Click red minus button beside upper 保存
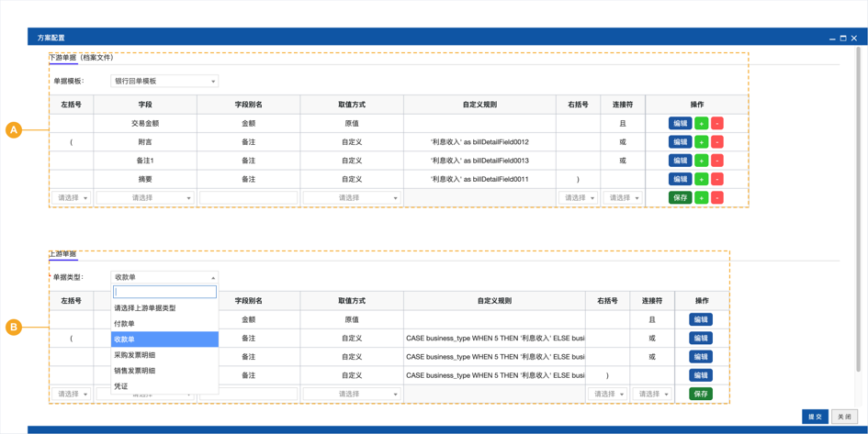Viewport: 868px width, 434px height. pos(716,197)
